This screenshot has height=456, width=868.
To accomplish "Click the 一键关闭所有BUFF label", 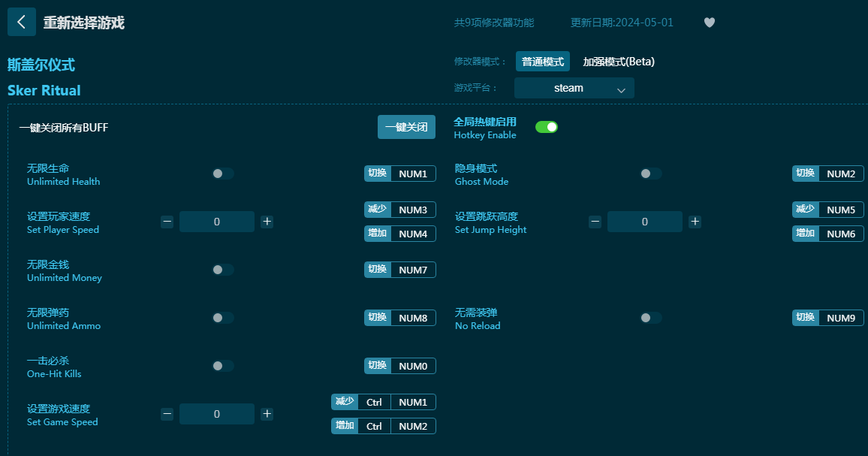I will pyautogui.click(x=64, y=128).
